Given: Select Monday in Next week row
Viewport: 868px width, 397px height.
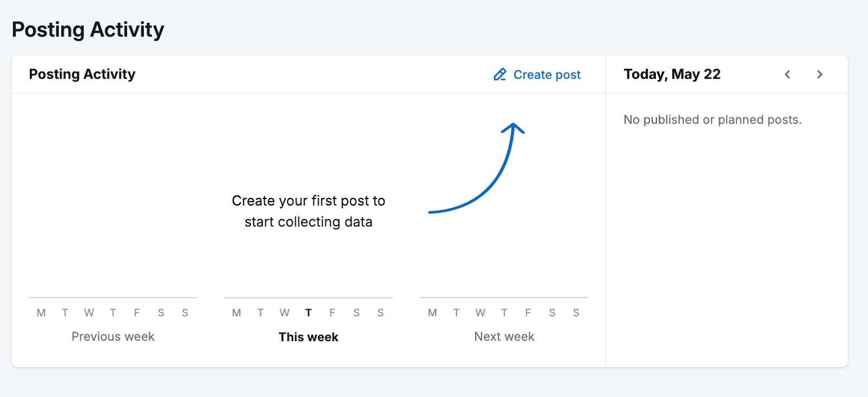Looking at the screenshot, I should [432, 312].
